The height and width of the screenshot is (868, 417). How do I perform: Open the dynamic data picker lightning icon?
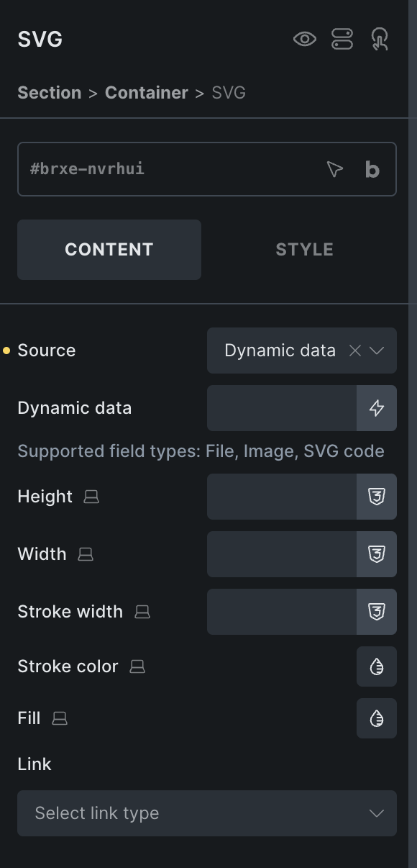377,408
